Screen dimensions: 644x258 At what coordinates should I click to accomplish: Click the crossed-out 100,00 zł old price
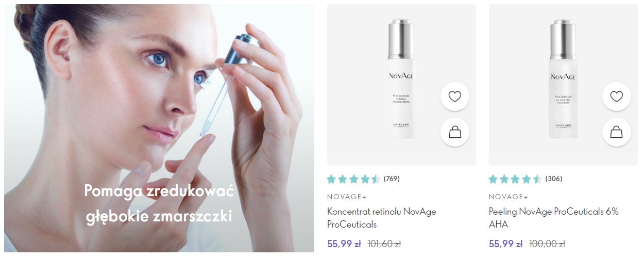(547, 244)
